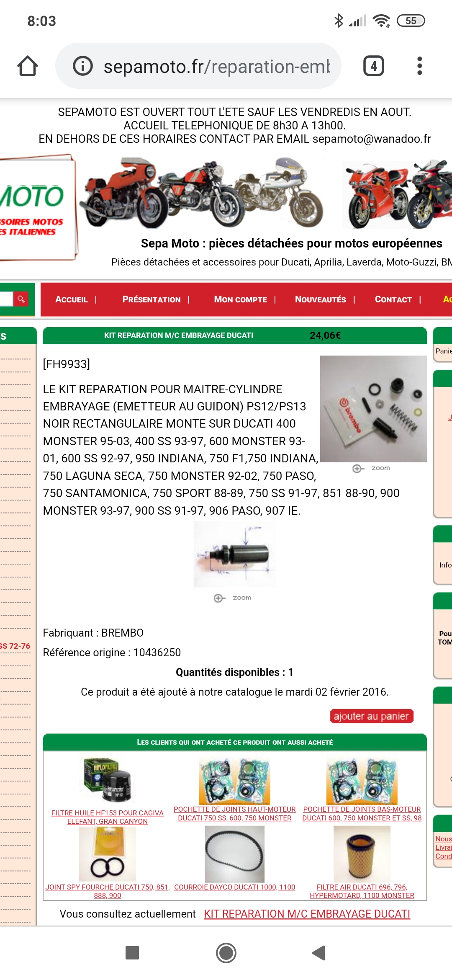Screen dimensions: 452x980
Task: Click the Quantités disponibles : 1 text
Action: click(234, 672)
